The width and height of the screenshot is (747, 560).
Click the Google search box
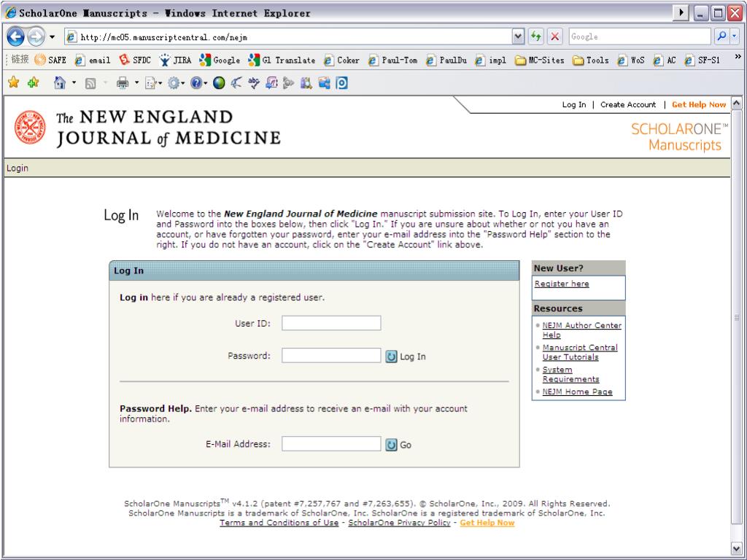[x=640, y=36]
